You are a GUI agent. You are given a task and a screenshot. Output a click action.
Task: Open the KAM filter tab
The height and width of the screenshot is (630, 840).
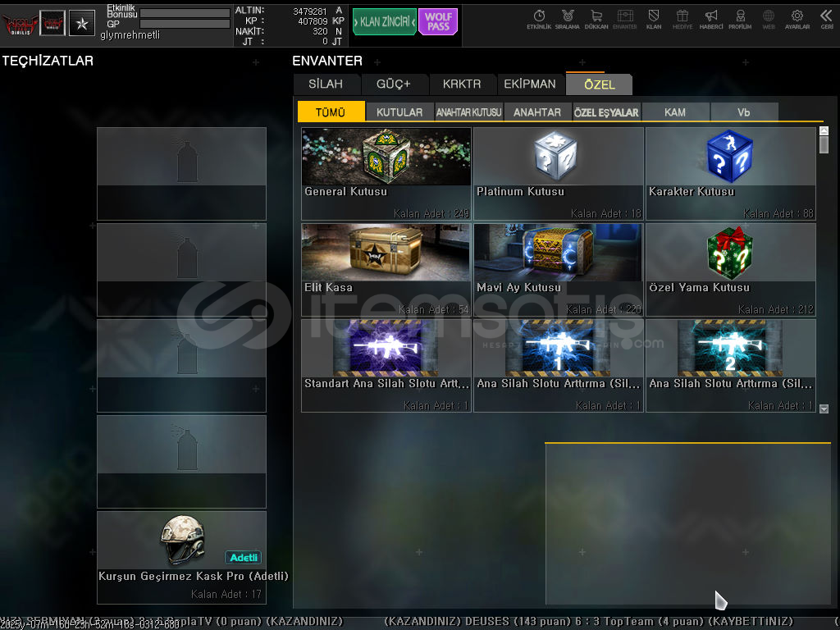675,112
